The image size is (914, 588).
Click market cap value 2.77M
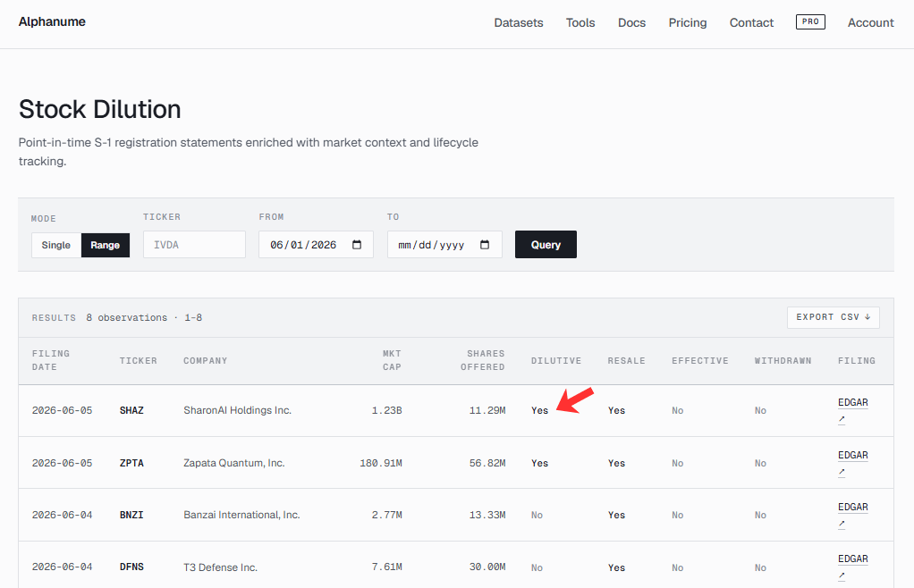coord(387,516)
